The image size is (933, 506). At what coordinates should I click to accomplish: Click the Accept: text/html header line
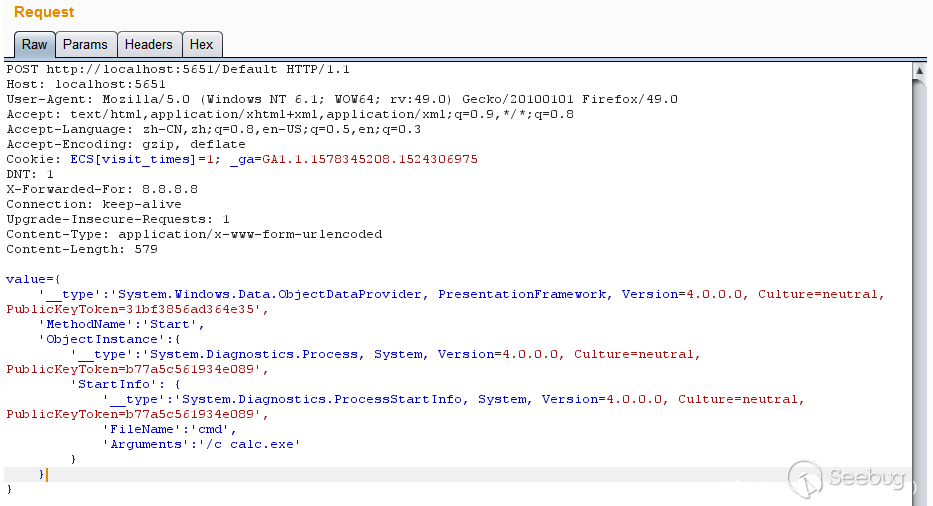point(290,114)
